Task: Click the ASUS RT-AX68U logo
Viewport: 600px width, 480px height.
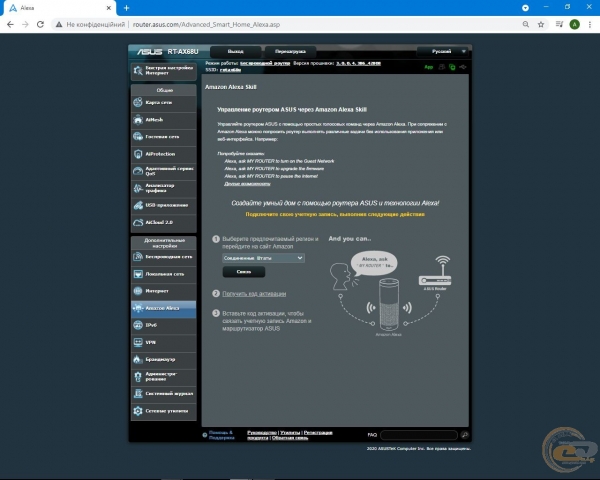Action: coord(168,52)
